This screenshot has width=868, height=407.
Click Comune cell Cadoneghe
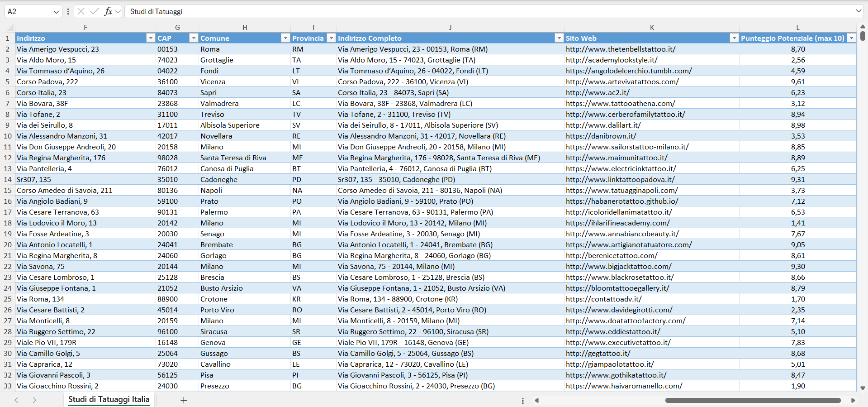[x=245, y=179]
